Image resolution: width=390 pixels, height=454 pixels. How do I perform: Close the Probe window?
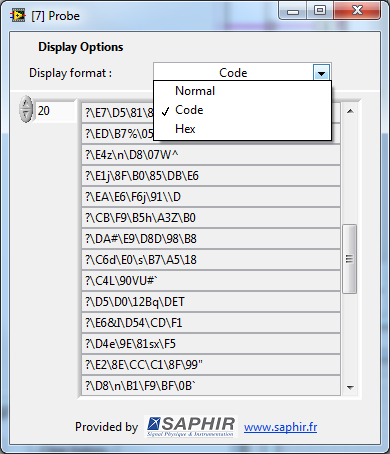tap(357, 11)
